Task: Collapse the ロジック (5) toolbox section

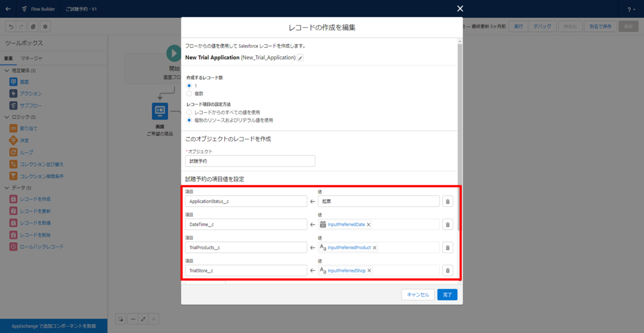Action: 6,117
